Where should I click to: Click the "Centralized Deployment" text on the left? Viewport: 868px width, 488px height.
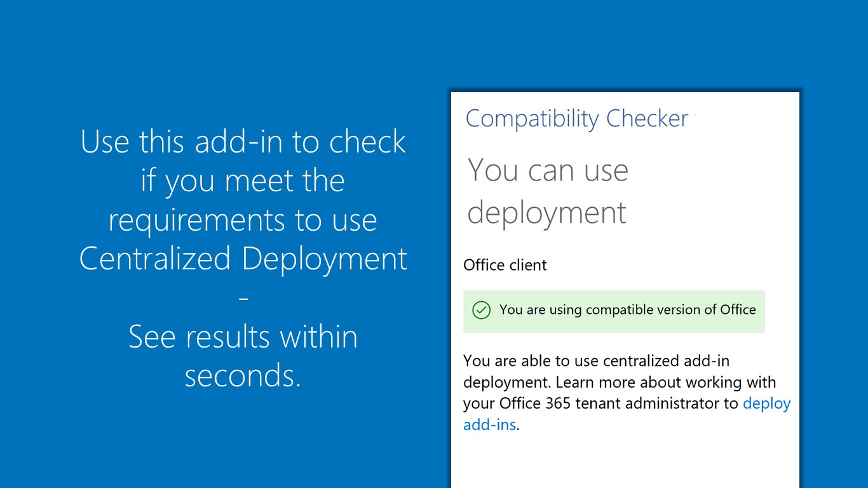(x=243, y=259)
